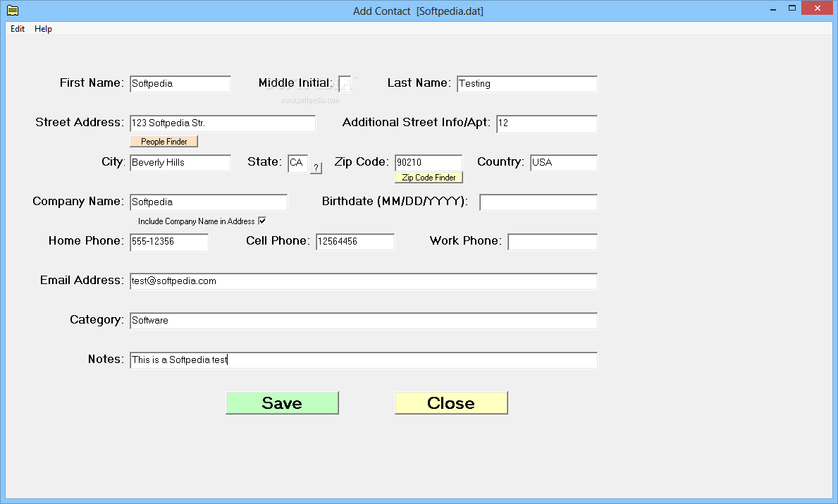Click the Country field showing USA
The width and height of the screenshot is (838, 504).
564,163
